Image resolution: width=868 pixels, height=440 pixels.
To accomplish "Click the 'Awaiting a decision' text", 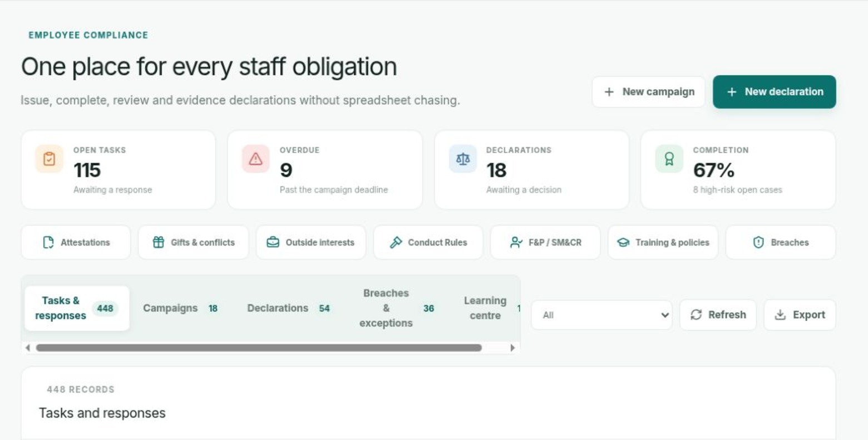I will pos(524,190).
